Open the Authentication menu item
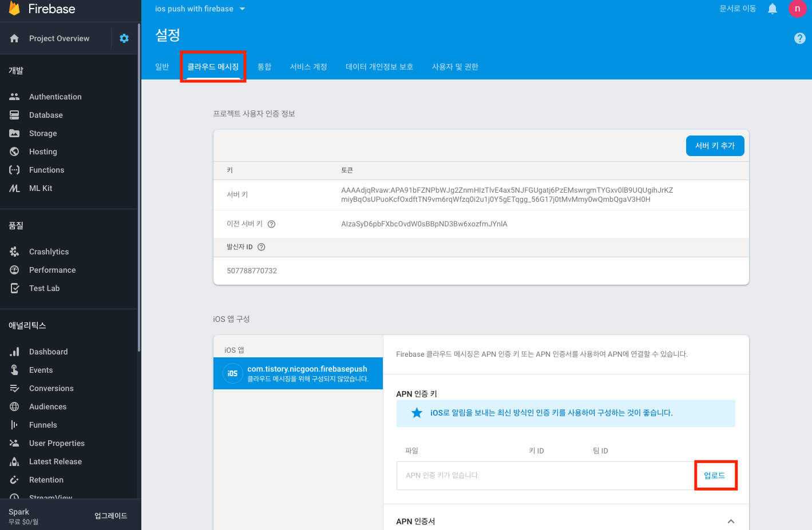Image resolution: width=812 pixels, height=530 pixels. click(55, 97)
